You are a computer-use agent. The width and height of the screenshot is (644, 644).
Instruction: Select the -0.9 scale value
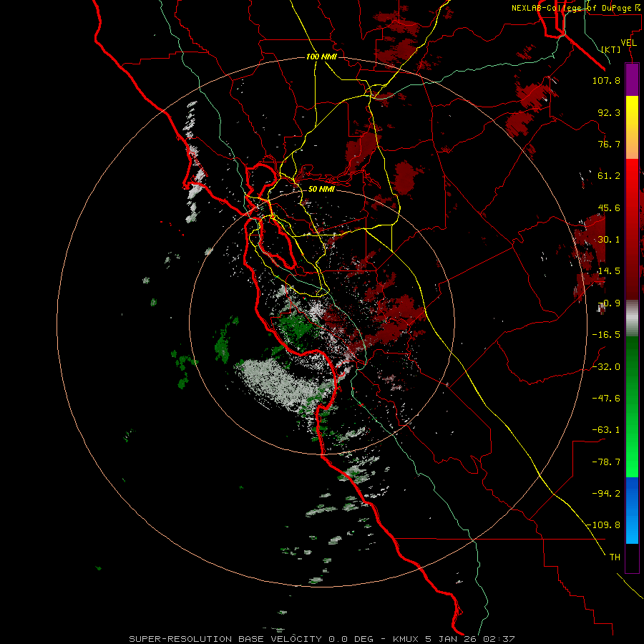point(609,303)
